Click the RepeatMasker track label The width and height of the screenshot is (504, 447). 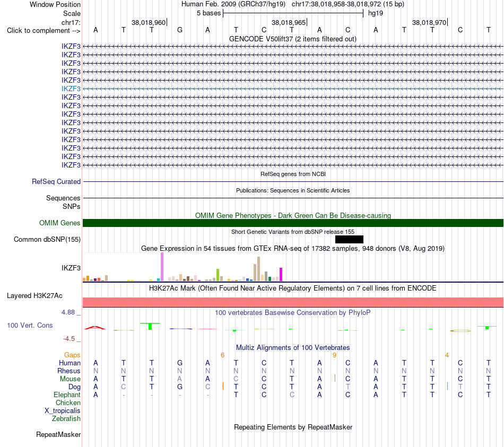pyautogui.click(x=58, y=434)
